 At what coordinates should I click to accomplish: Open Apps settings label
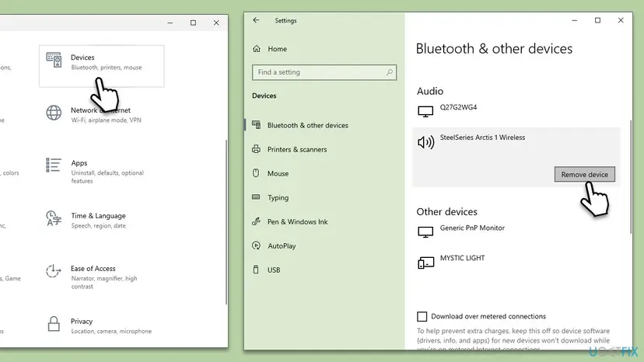79,163
